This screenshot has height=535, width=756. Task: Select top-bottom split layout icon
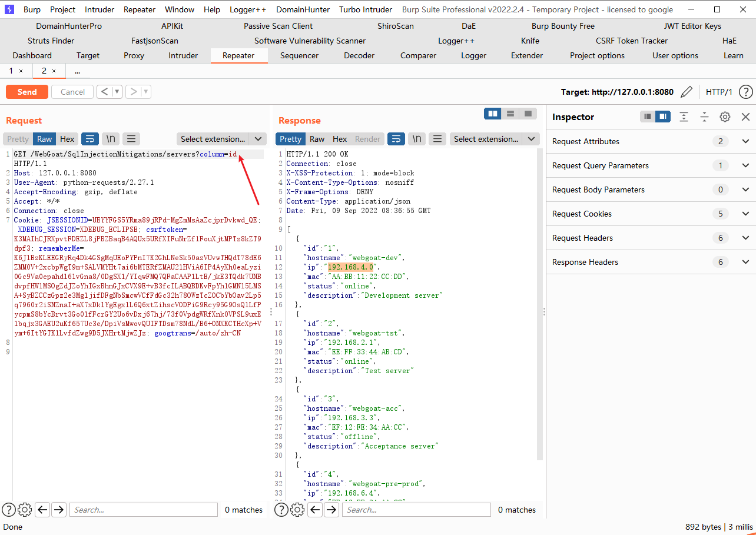tap(510, 114)
